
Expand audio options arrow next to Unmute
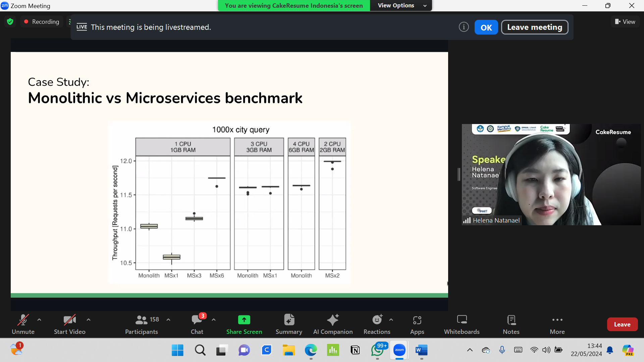39,320
